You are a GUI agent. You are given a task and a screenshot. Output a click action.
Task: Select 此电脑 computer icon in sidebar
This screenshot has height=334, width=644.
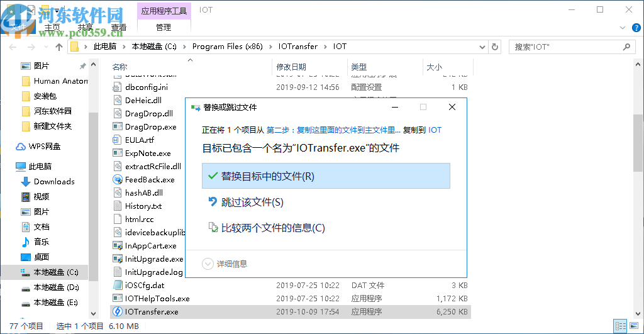point(21,167)
